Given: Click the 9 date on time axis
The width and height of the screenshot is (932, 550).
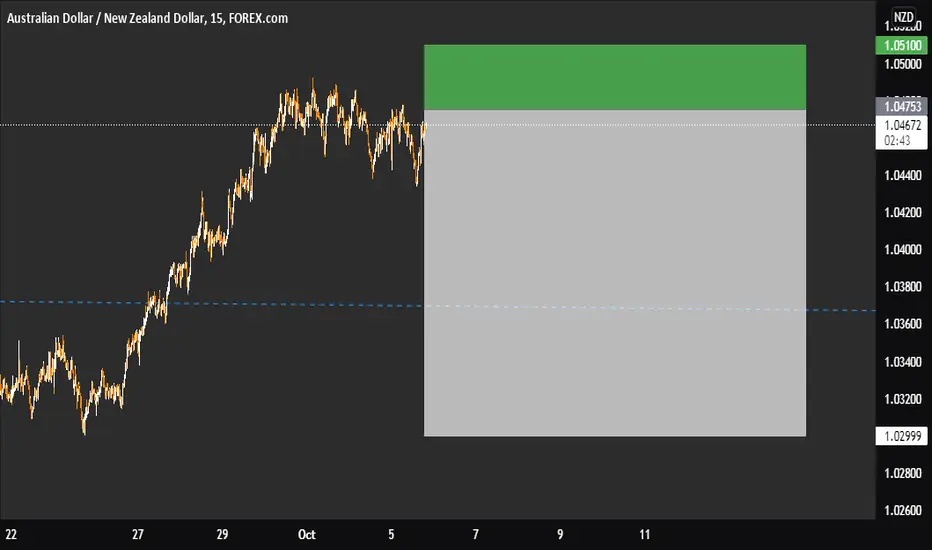Looking at the screenshot, I should tap(560, 532).
